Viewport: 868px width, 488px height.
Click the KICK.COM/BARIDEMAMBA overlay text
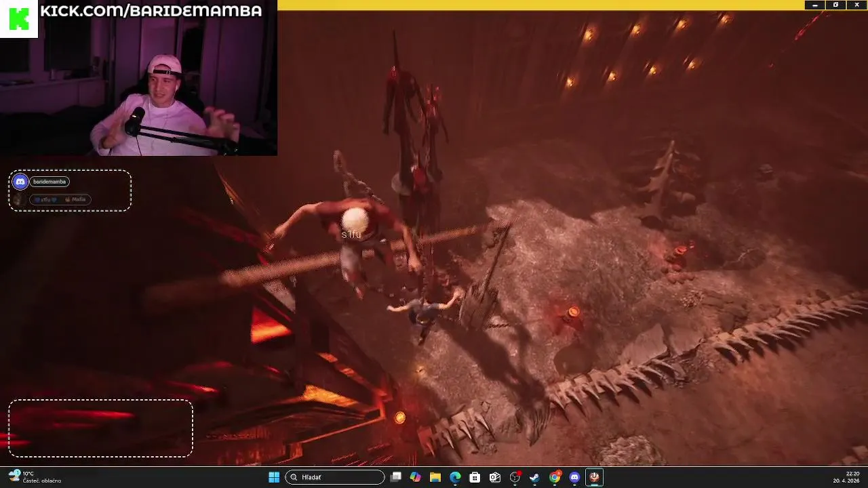pos(151,11)
